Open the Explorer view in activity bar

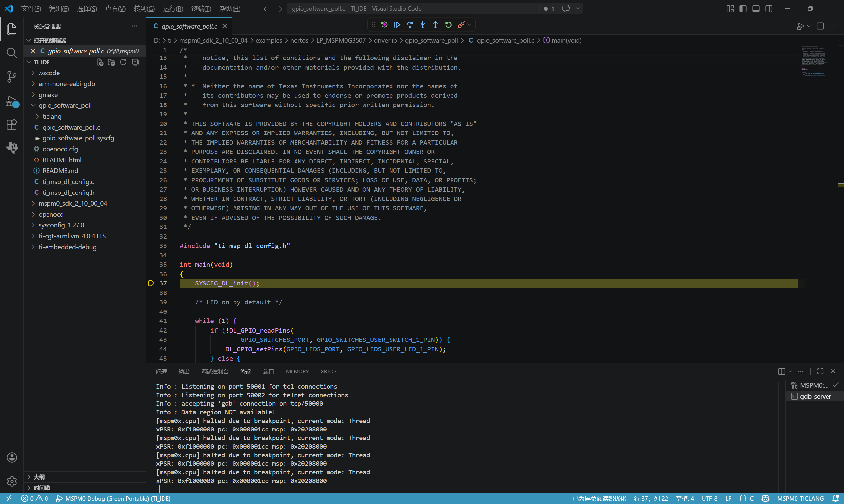pos(12,29)
